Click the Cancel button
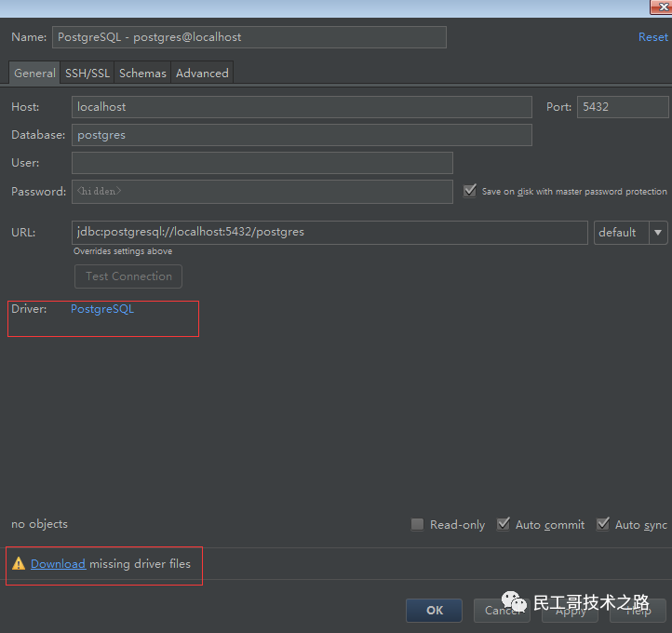 pos(502,610)
